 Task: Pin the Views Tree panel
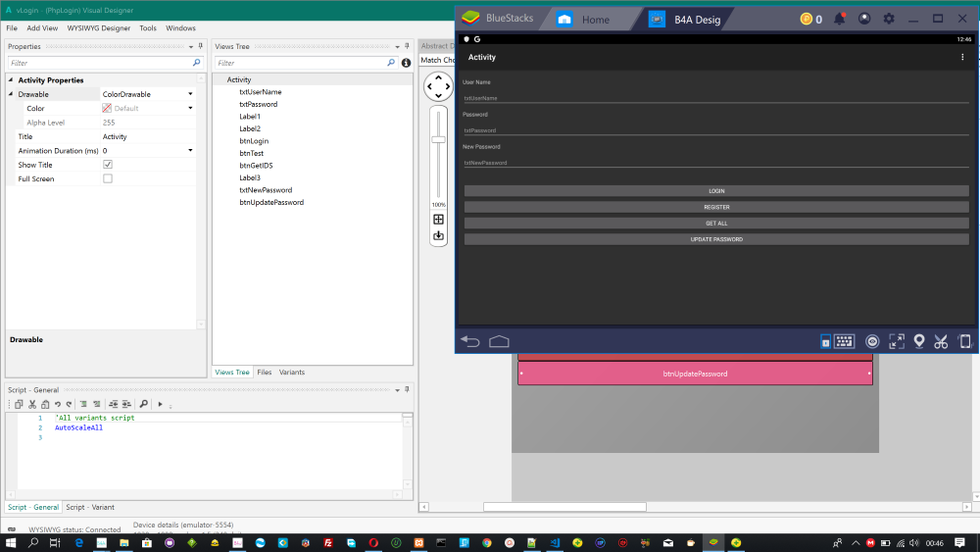coord(407,46)
